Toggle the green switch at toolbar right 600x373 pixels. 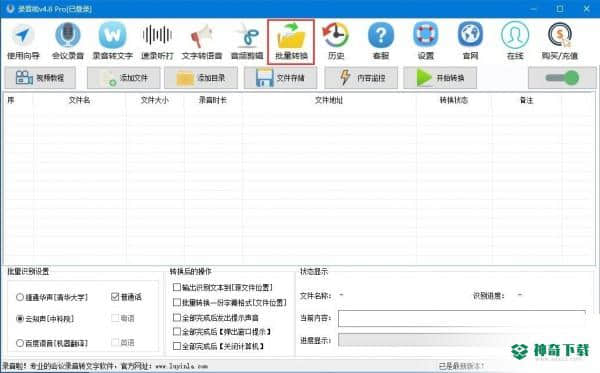click(x=562, y=78)
